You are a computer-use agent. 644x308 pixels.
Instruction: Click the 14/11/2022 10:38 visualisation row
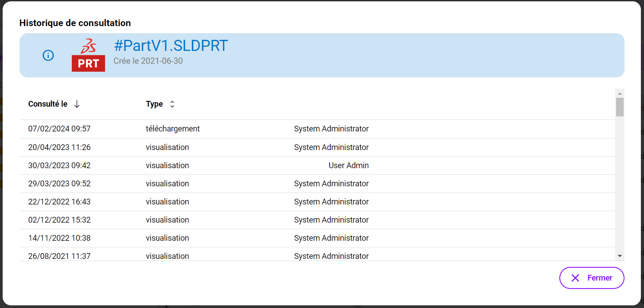(x=59, y=238)
